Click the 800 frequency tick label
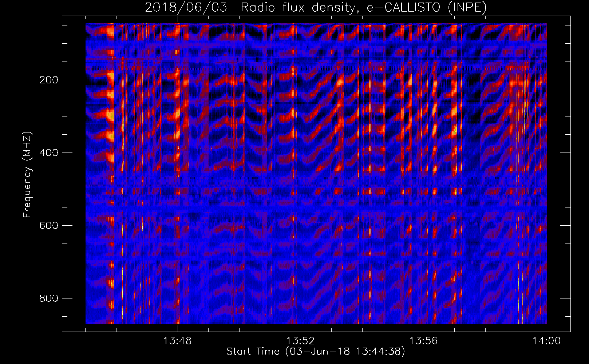 point(49,298)
